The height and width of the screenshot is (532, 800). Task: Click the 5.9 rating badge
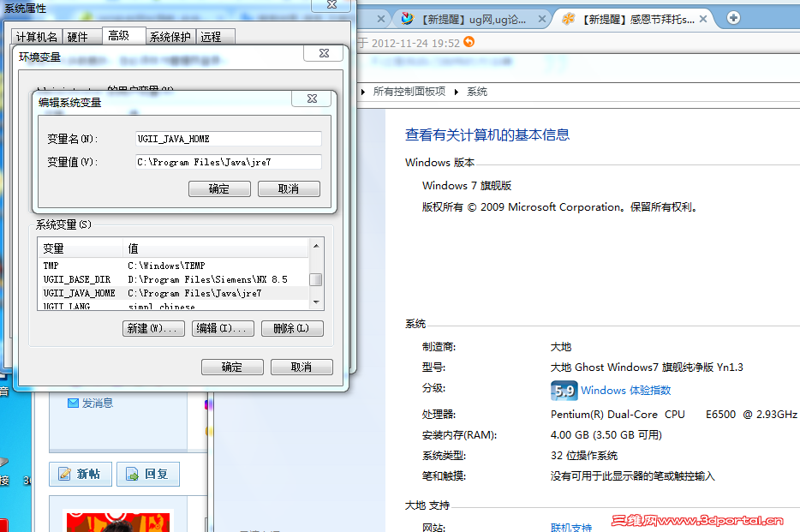click(564, 391)
